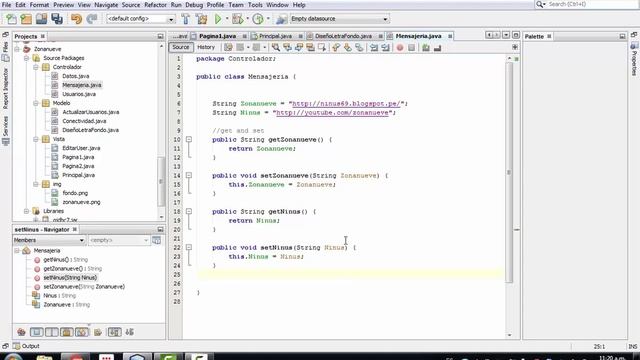The image size is (640, 360).
Task: Open Empty datasource dropdown
Action: [339, 19]
